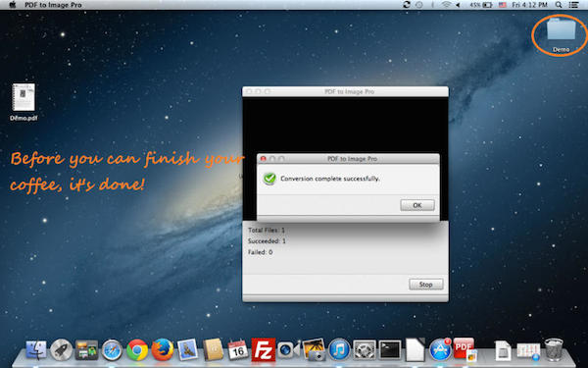This screenshot has height=368, width=588.
Task: Open the blank document app in dock
Action: (416, 349)
